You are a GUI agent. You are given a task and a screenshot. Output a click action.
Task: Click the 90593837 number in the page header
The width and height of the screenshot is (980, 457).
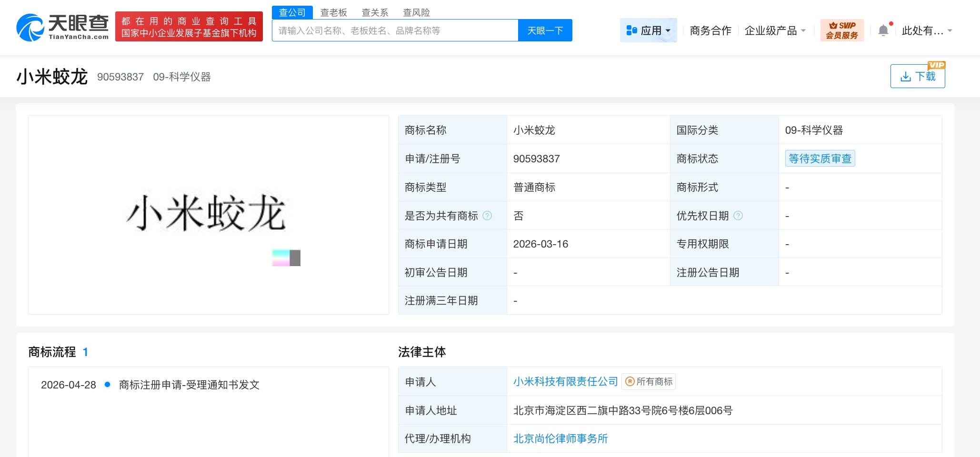pos(120,77)
